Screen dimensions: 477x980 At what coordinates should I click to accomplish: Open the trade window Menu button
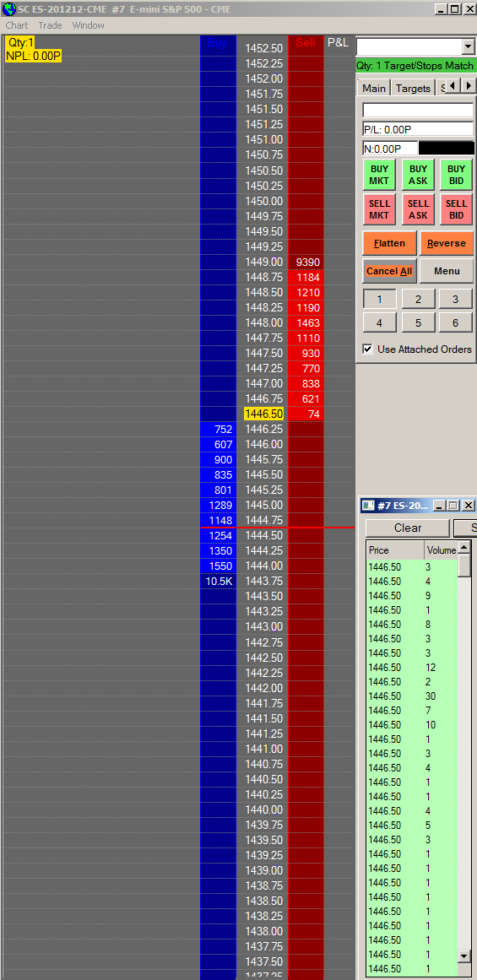447,271
